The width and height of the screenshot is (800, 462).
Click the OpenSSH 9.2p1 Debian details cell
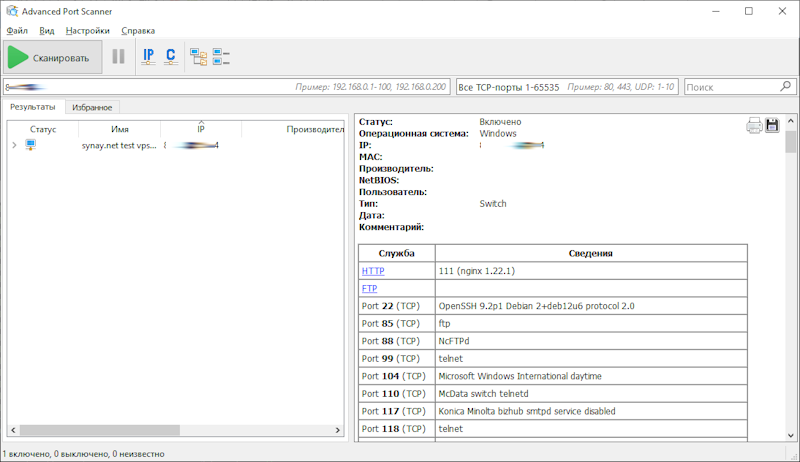pyautogui.click(x=591, y=306)
